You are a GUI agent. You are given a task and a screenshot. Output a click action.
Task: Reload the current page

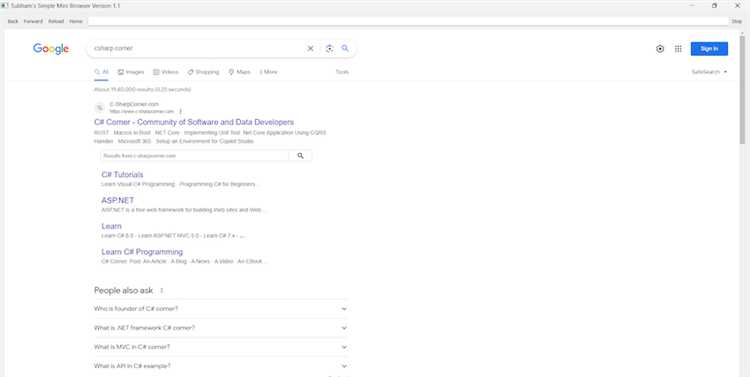[x=56, y=22]
